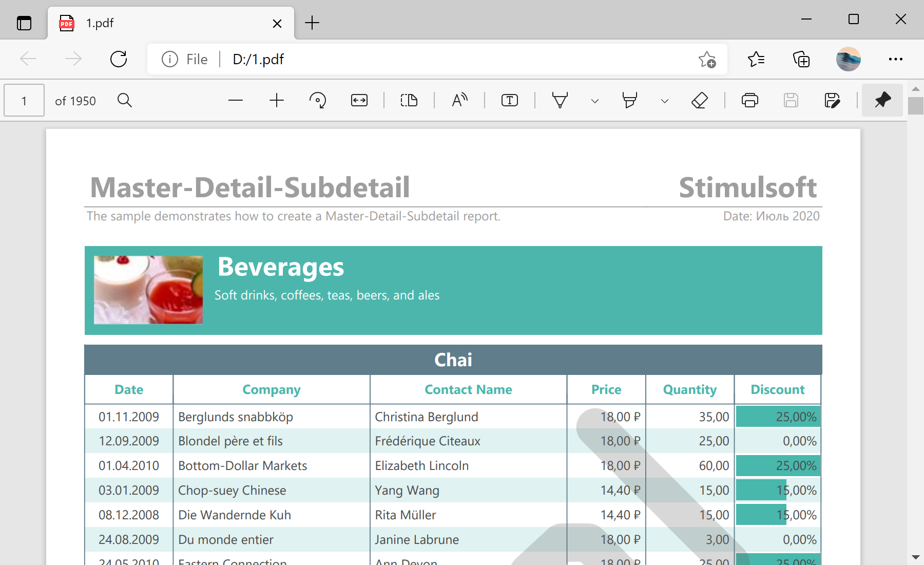Viewport: 924px width, 565px height.
Task: Expand Highlight color options dropdown
Action: (665, 101)
